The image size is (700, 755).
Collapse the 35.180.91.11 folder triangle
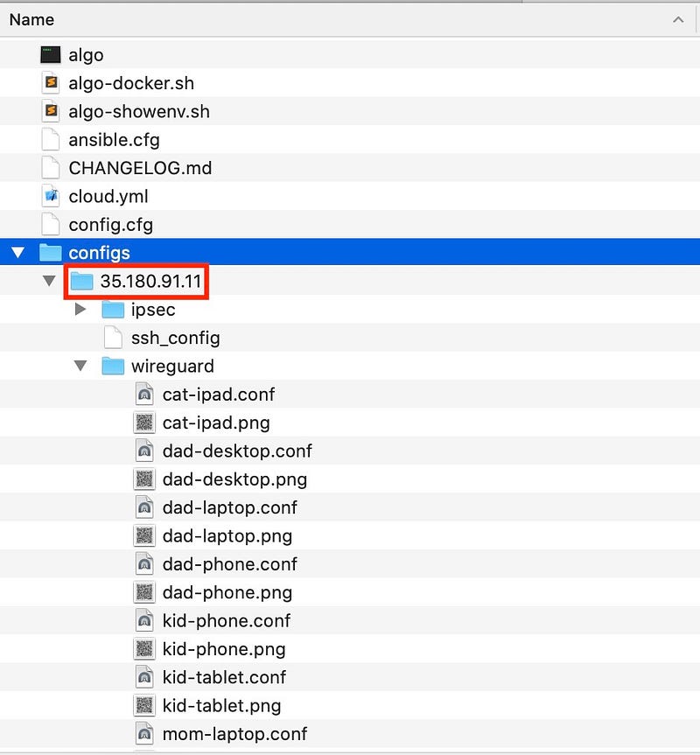50,281
